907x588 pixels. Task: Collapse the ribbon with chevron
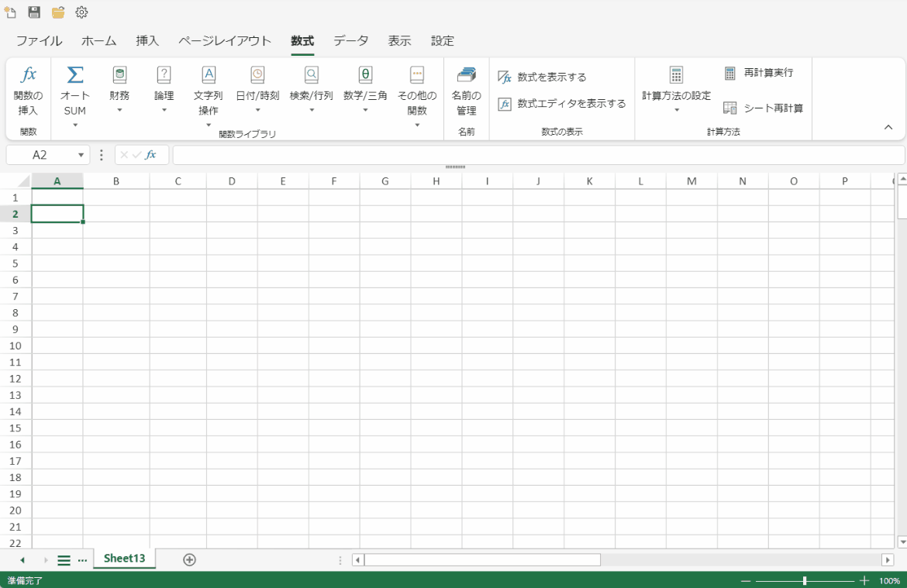pyautogui.click(x=888, y=127)
